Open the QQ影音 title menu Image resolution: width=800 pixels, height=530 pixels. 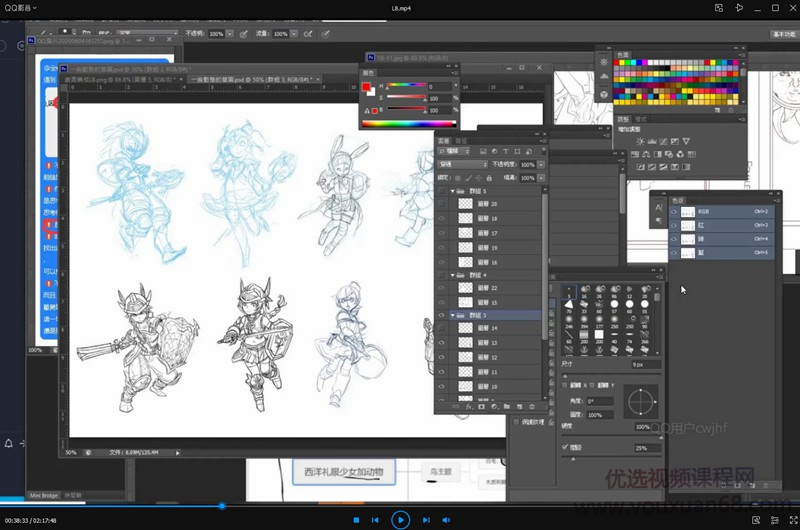(20, 7)
